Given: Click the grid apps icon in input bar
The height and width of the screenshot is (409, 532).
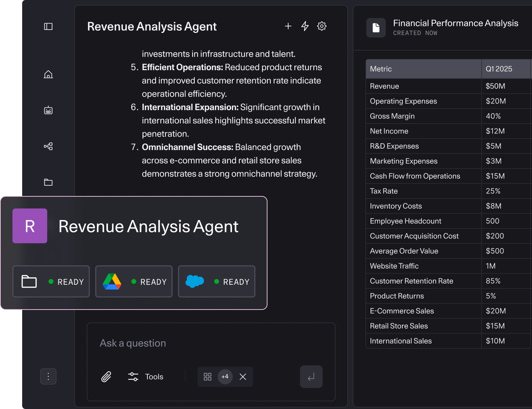Looking at the screenshot, I should point(208,377).
